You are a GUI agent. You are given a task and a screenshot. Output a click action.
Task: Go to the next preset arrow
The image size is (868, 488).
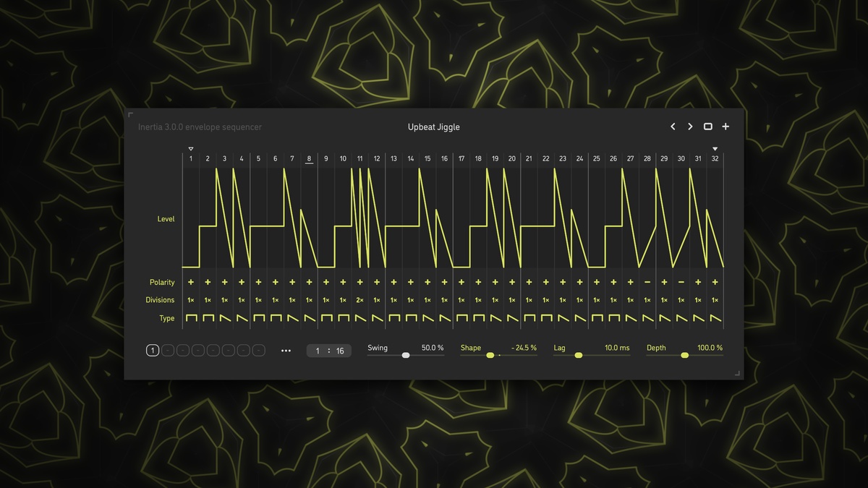click(x=690, y=127)
